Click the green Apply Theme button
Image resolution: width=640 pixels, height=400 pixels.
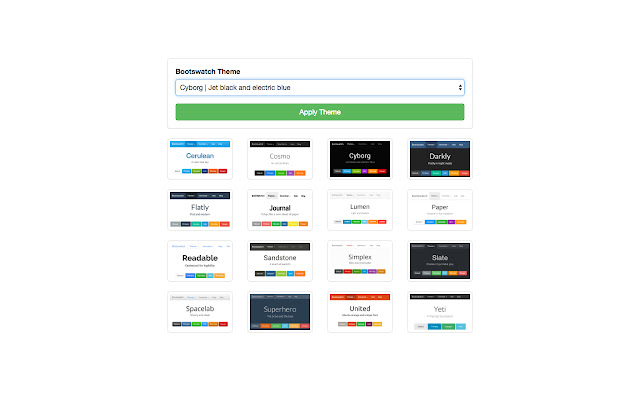[x=320, y=112]
